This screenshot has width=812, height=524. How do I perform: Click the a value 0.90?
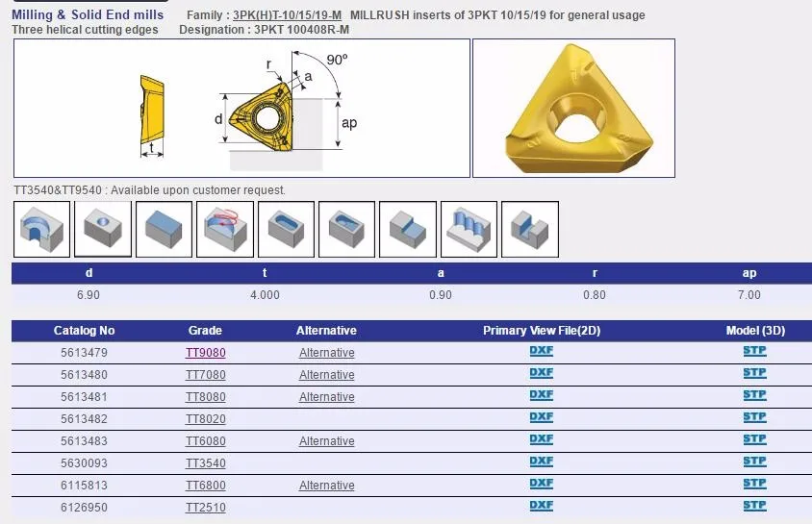[441, 295]
